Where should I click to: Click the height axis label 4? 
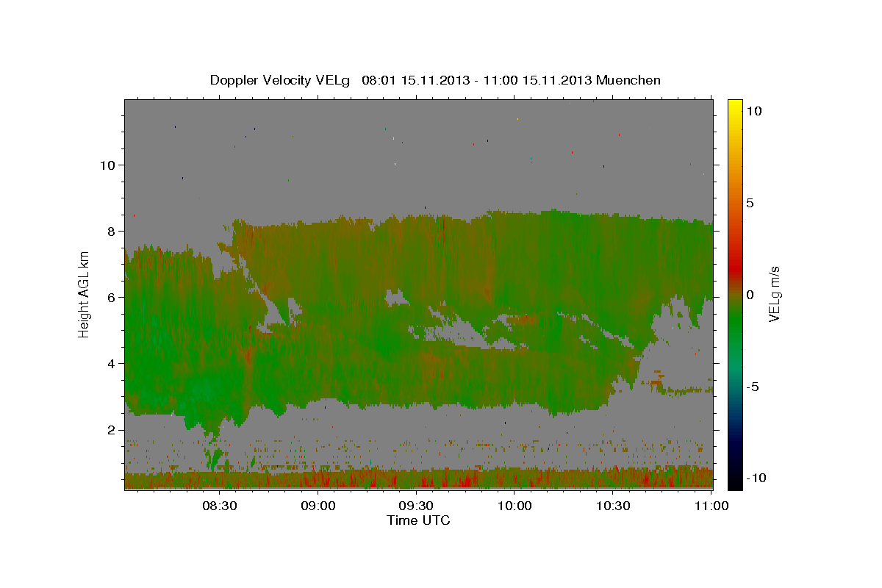(x=111, y=363)
